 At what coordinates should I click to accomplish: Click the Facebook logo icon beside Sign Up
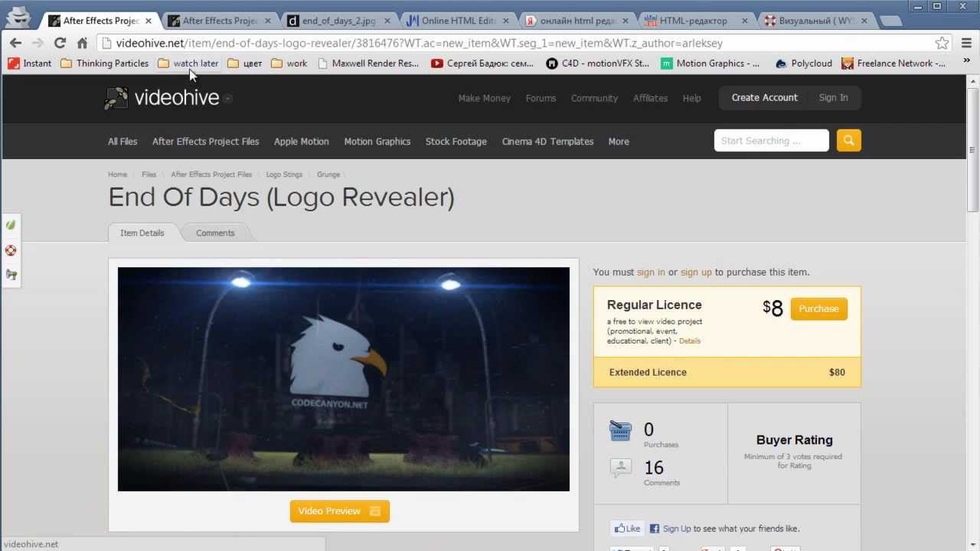coord(655,529)
